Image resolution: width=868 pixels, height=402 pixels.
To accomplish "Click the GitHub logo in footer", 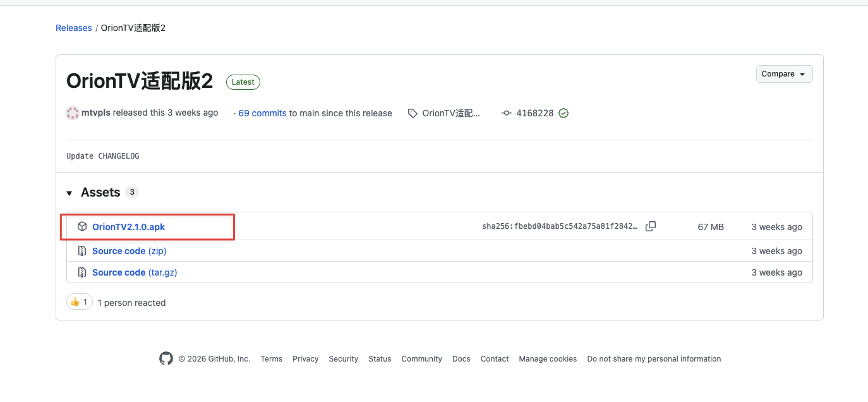I will [166, 358].
